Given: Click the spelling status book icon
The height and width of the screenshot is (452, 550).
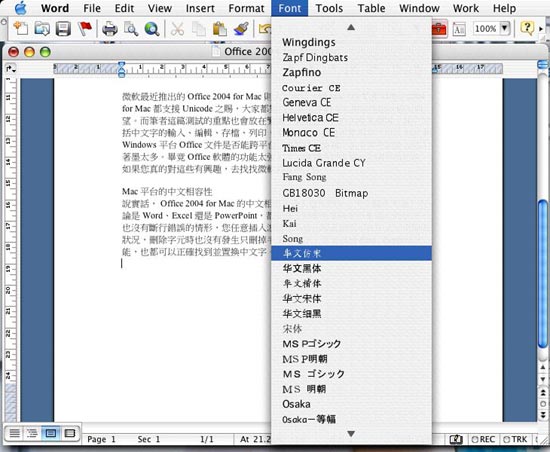Looking at the screenshot, I should pos(456,439).
